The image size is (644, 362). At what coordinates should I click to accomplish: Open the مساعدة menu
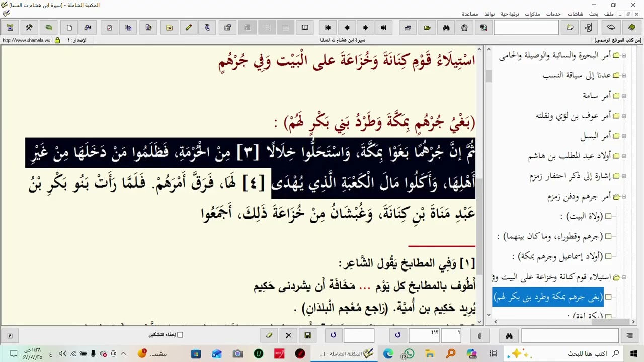click(470, 14)
